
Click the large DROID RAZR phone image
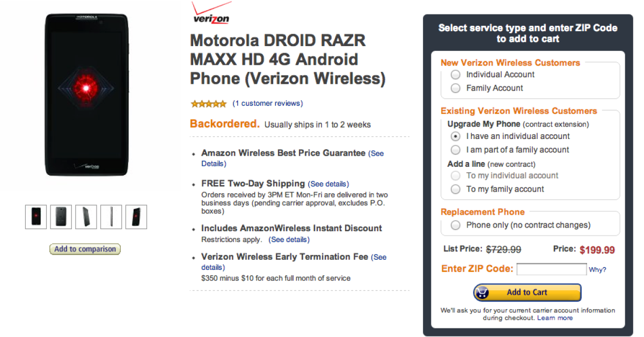coord(86,94)
